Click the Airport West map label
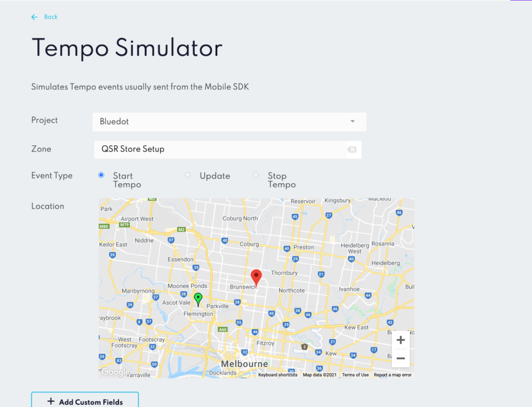The image size is (532, 407). click(x=137, y=219)
